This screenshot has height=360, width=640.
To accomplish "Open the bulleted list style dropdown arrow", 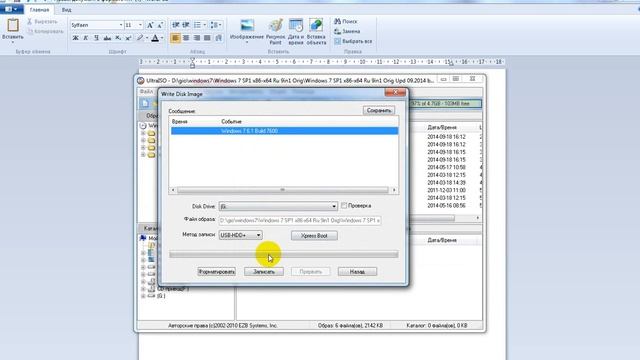I will tap(204, 25).
